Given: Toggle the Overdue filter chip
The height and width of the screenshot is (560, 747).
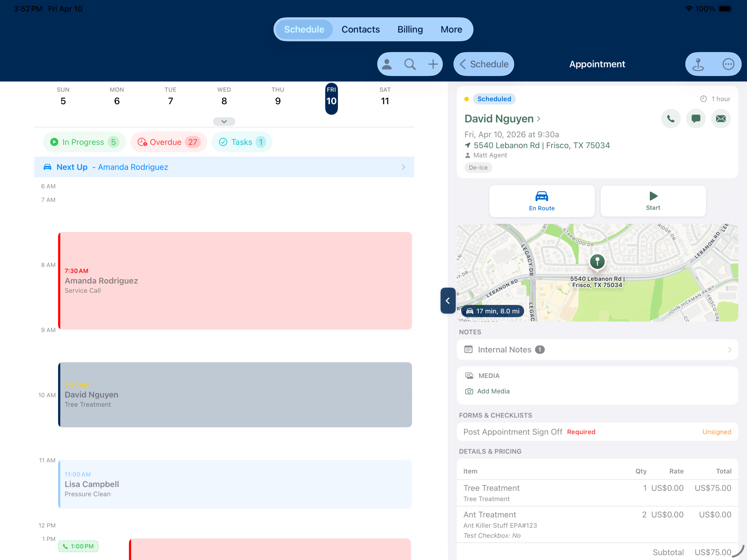Looking at the screenshot, I should pyautogui.click(x=169, y=142).
